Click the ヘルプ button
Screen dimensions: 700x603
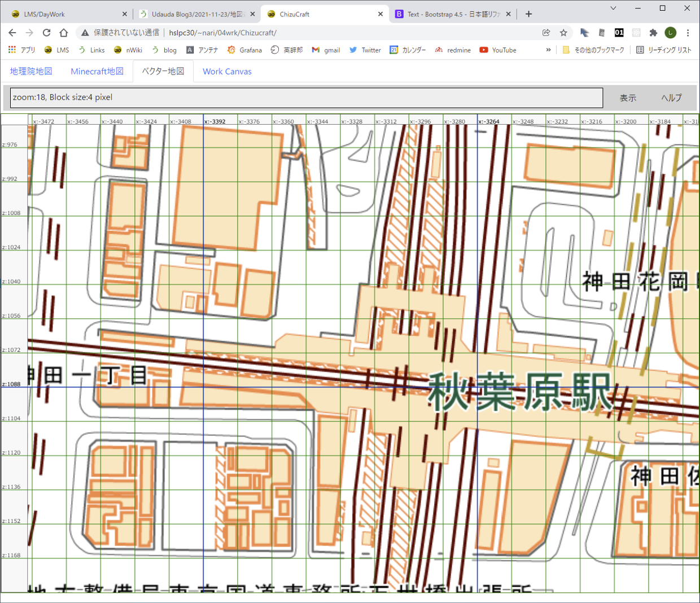pyautogui.click(x=671, y=98)
